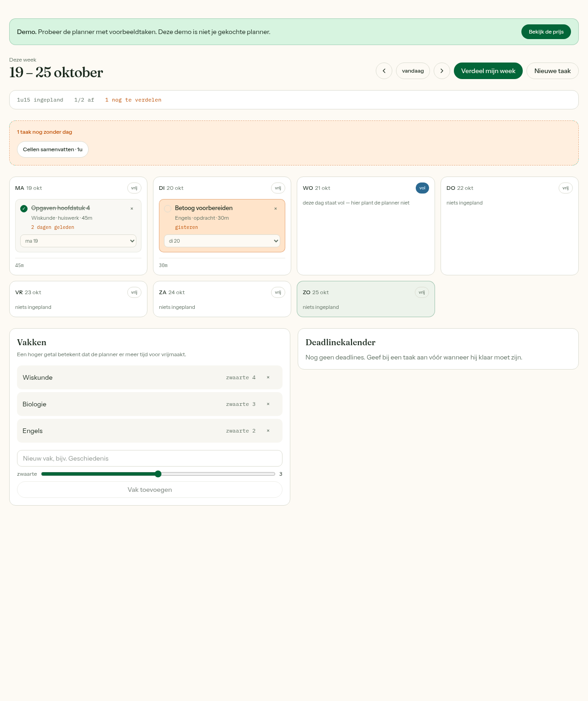588x701 pixels.
Task: Toggle Saturday 24 okt vrij status
Action: [x=278, y=292]
